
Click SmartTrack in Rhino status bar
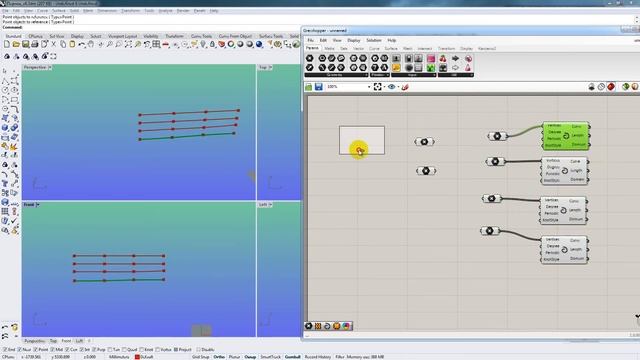point(271,357)
